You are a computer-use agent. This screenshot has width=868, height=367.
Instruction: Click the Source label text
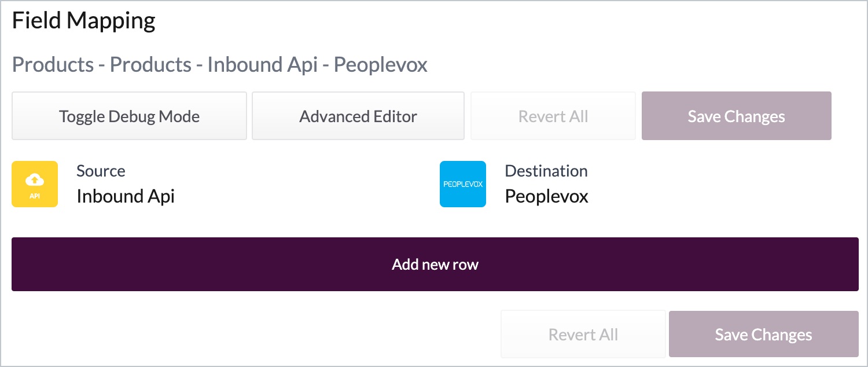pos(101,171)
